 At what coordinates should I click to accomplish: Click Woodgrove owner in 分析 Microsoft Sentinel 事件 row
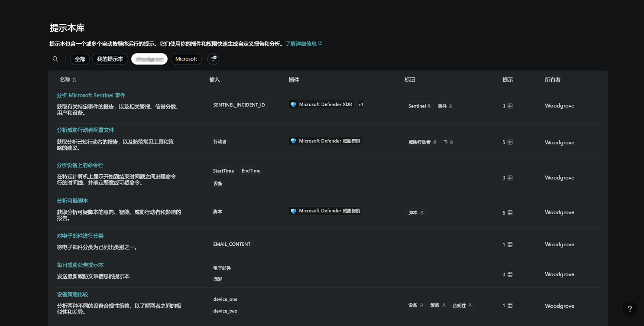560,106
